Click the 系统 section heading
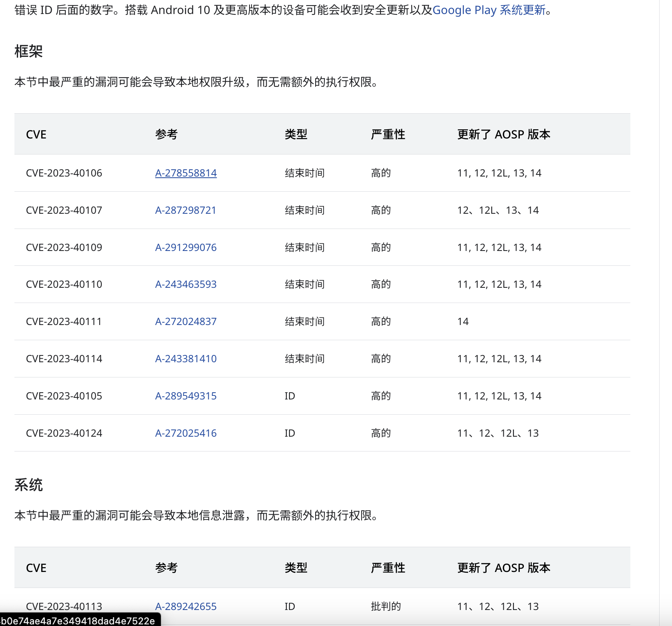Viewport: 672px width, 626px height. pos(28,485)
